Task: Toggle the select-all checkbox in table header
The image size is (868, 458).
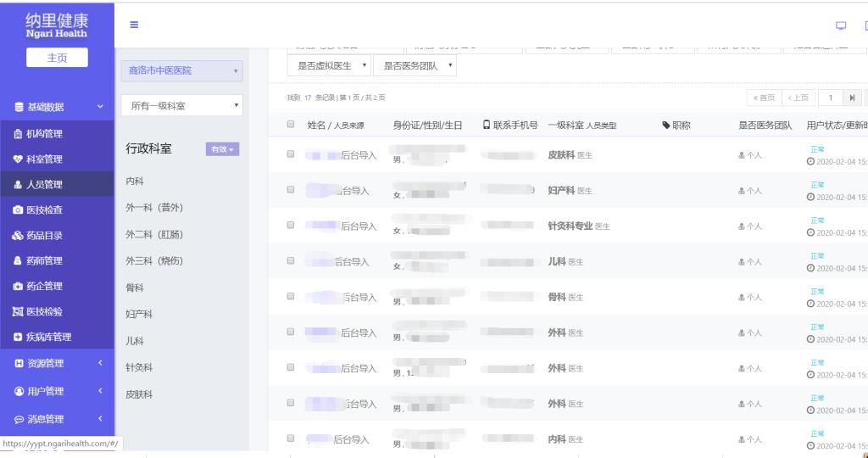Action: point(291,126)
